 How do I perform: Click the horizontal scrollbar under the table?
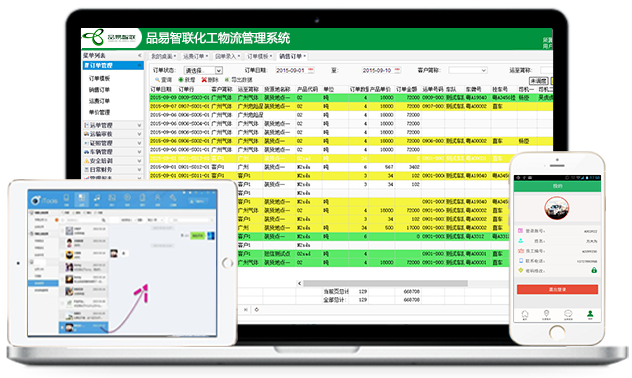[385, 283]
